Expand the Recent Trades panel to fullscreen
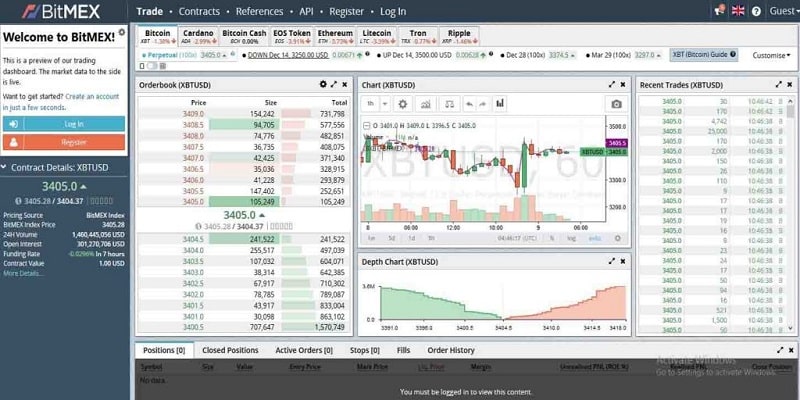The image size is (800, 400). [779, 85]
